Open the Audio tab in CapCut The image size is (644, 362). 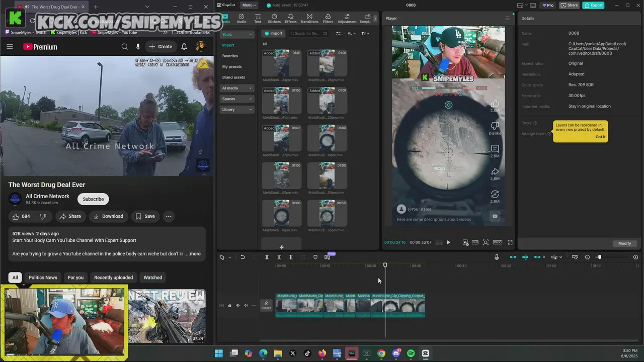coord(242,19)
